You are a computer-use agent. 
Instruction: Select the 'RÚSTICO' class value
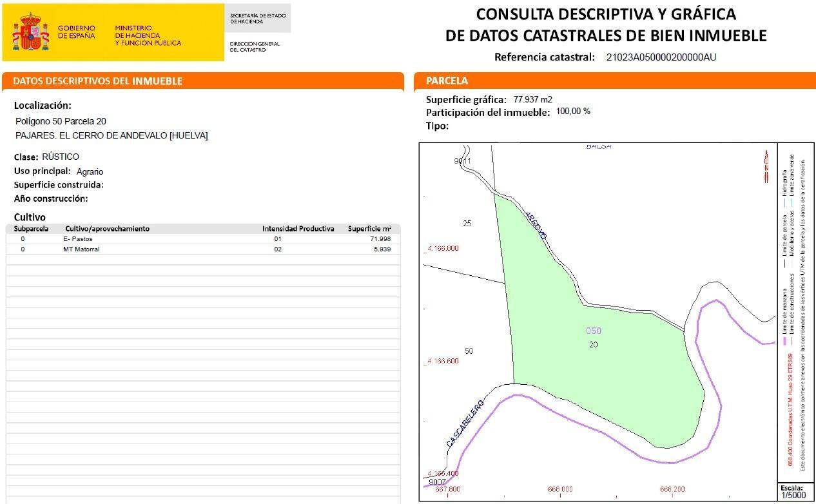tap(61, 157)
